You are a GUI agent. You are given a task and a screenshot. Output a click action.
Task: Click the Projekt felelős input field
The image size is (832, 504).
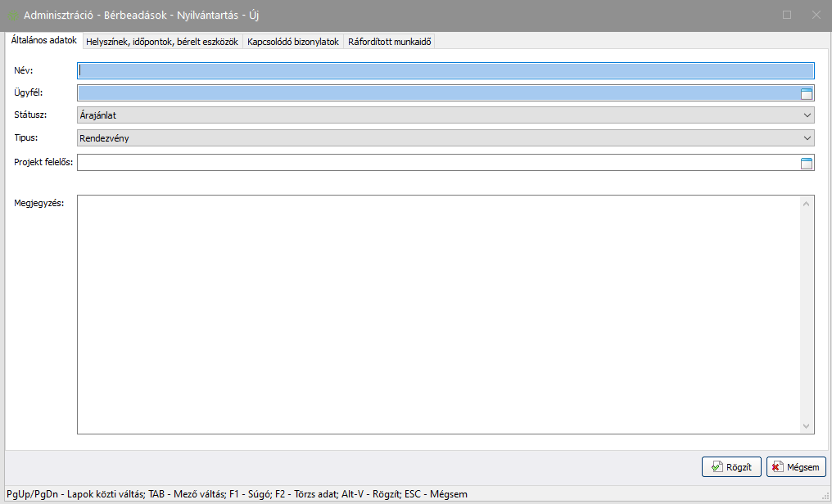tap(434, 163)
